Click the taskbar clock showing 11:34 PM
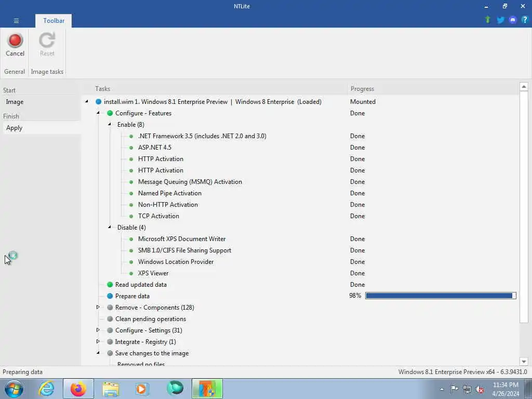The image size is (532, 399). 506,389
